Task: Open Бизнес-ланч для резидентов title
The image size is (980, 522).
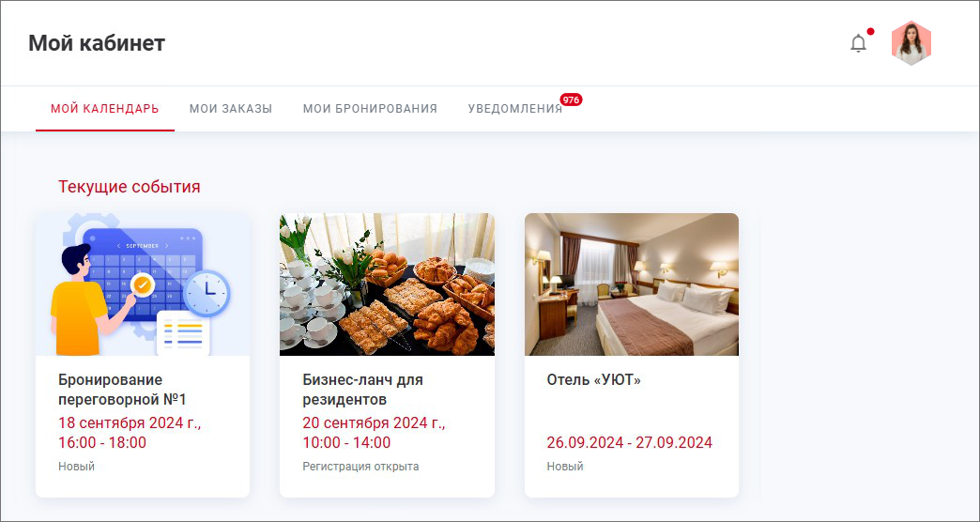Action: coord(362,389)
